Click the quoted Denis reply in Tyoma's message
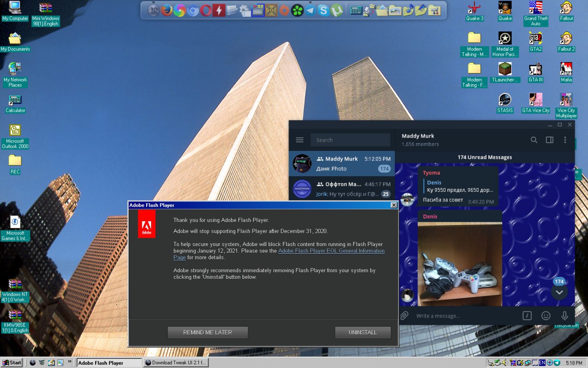 tap(460, 186)
